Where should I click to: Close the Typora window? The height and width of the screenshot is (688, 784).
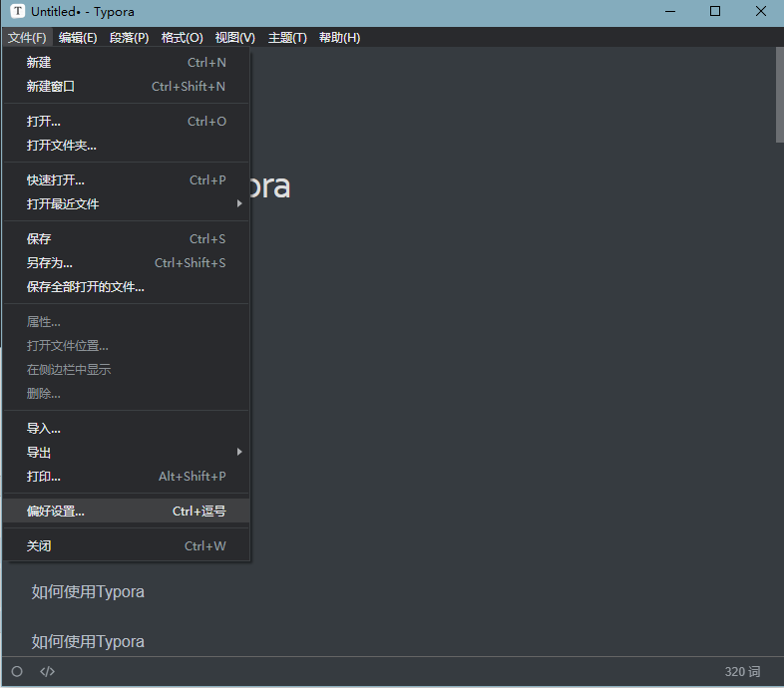pos(760,11)
